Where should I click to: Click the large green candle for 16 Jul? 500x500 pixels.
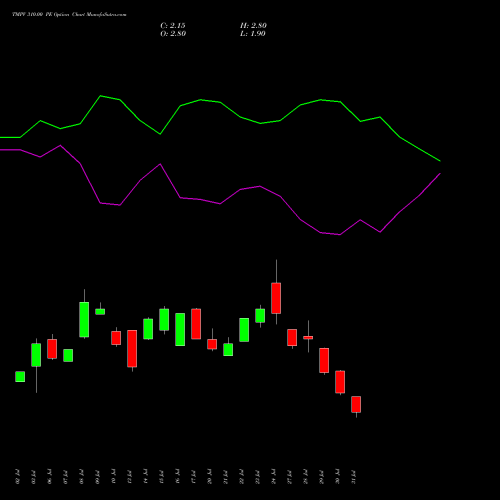tap(180, 329)
